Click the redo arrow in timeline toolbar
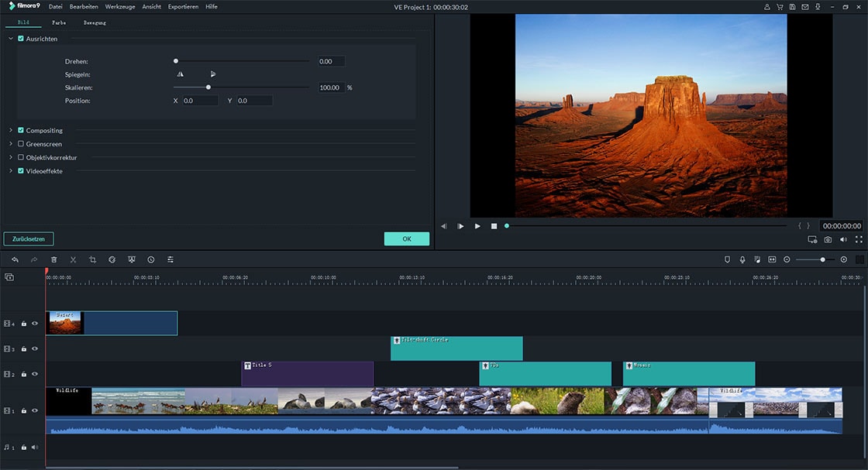The height and width of the screenshot is (470, 868). click(x=34, y=259)
